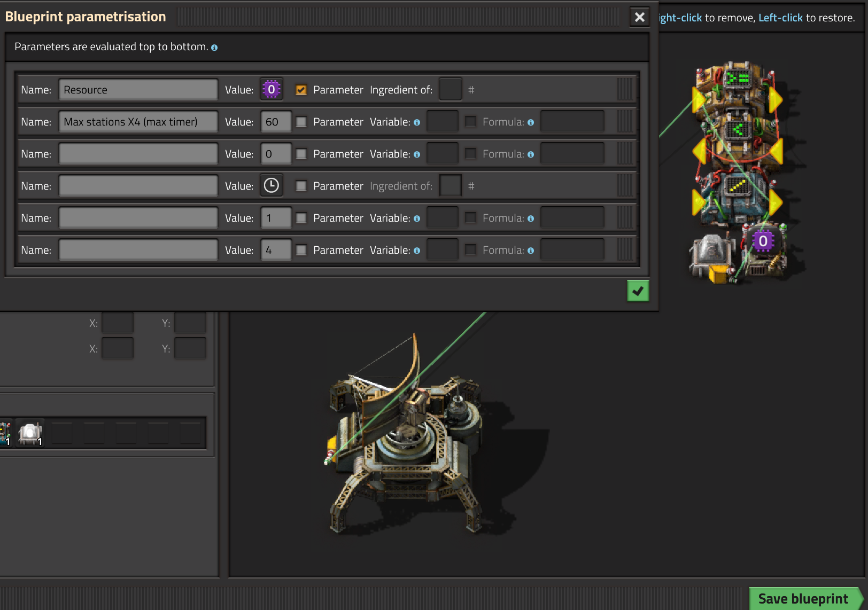Click the Value field showing 4

tap(276, 249)
